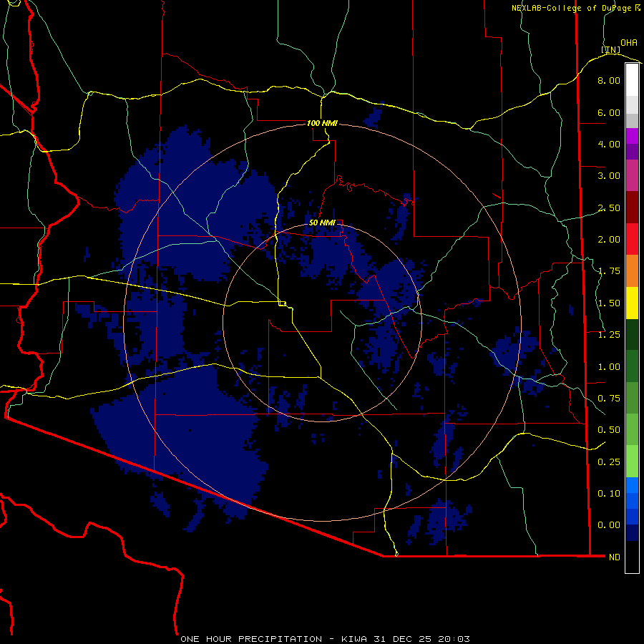The height and width of the screenshot is (644, 644).
Task: Click the 0.75 legend value
Action: pyautogui.click(x=609, y=399)
